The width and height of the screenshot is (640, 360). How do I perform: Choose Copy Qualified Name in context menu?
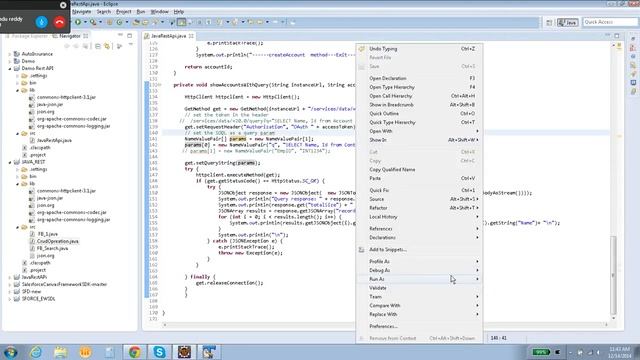419,169
